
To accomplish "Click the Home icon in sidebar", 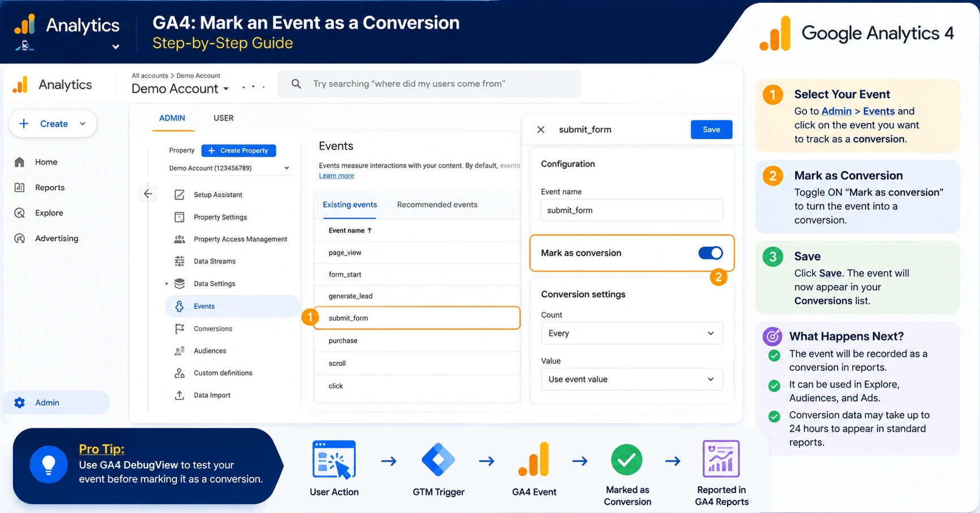I will click(x=19, y=162).
